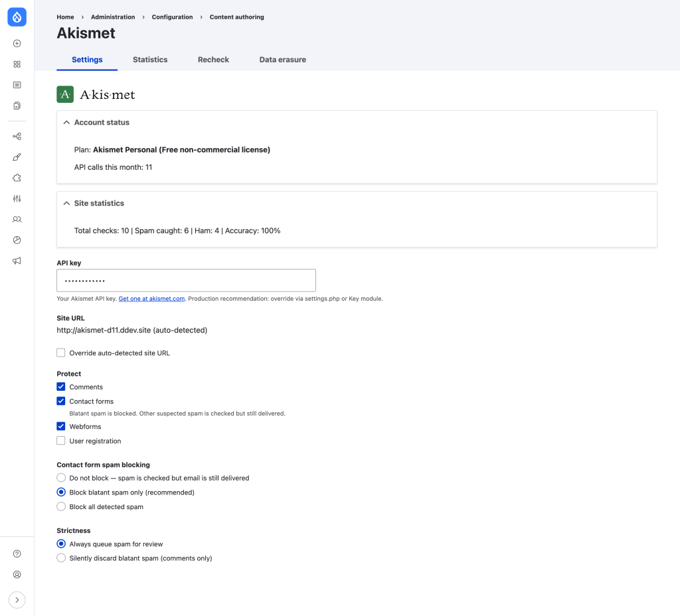Click the auto-detected site URL text
This screenshot has width=680, height=616.
(132, 331)
